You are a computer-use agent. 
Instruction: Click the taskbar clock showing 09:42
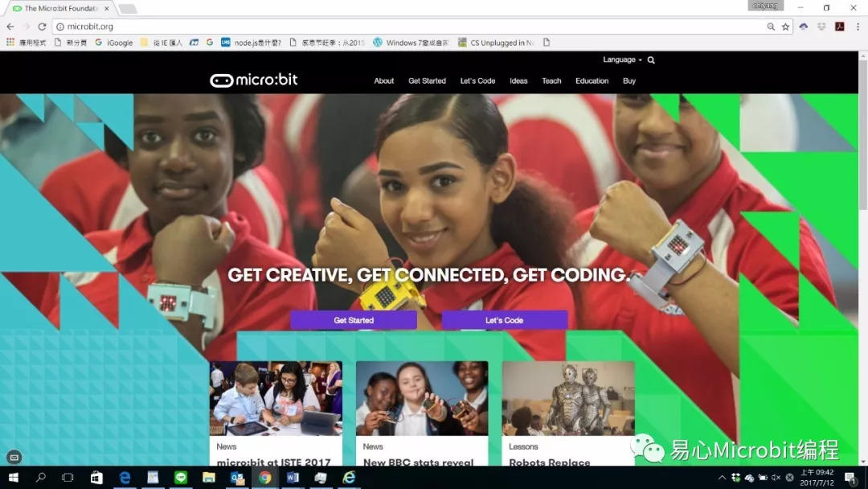point(817,478)
